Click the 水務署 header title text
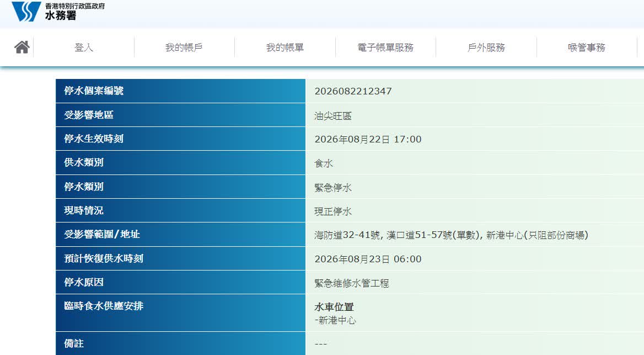 pos(61,15)
